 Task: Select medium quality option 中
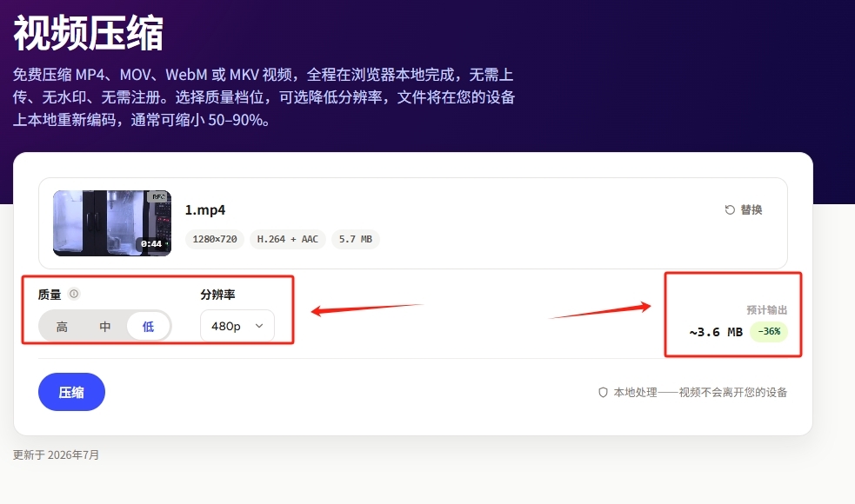(x=105, y=327)
